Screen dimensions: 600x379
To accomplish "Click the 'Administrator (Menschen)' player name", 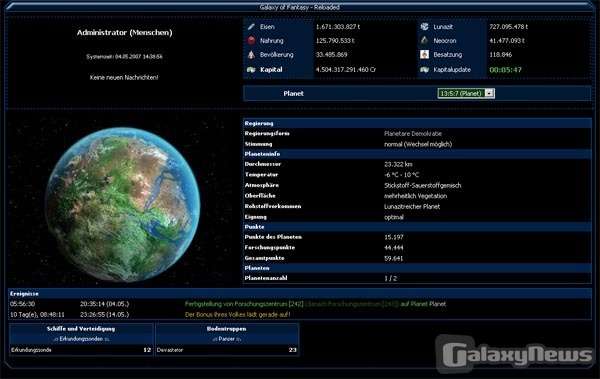I will point(124,33).
